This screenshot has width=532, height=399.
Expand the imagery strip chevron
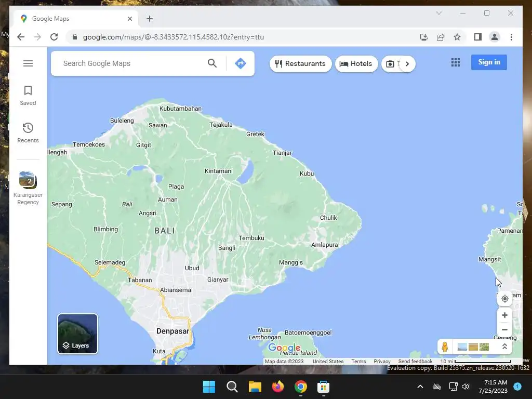coord(504,347)
